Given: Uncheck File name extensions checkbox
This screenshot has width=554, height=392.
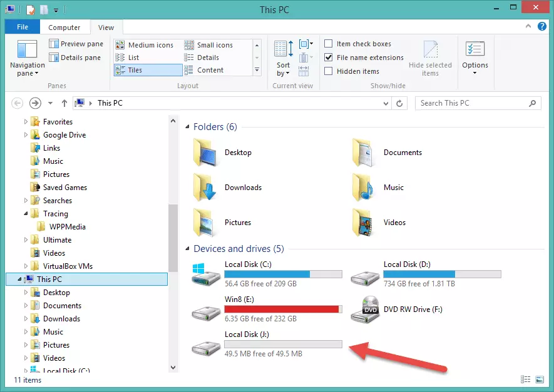Looking at the screenshot, I should pos(329,58).
